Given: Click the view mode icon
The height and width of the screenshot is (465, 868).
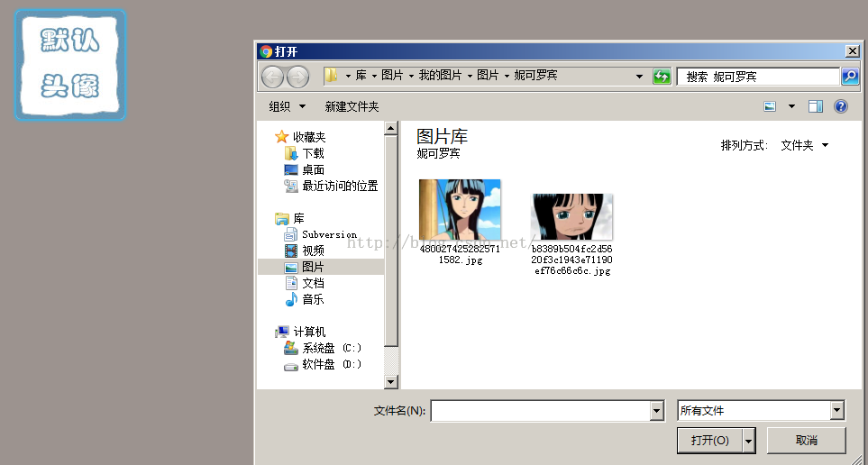Looking at the screenshot, I should [x=770, y=106].
